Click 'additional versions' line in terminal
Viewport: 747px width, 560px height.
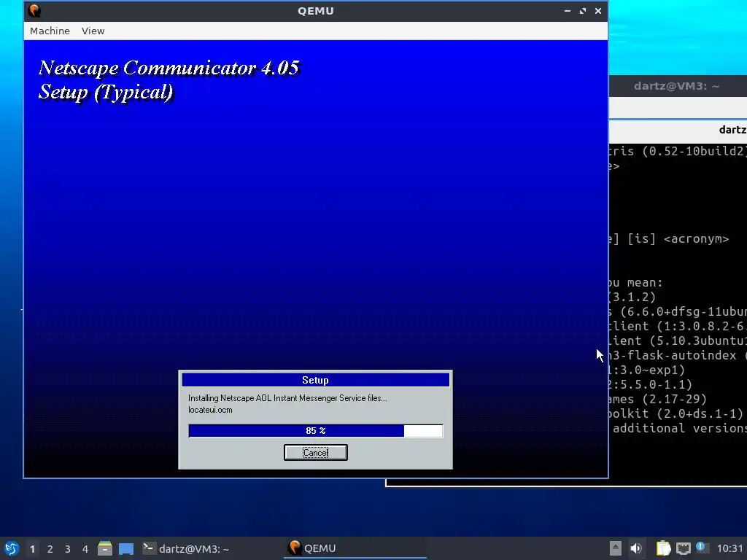679,428
